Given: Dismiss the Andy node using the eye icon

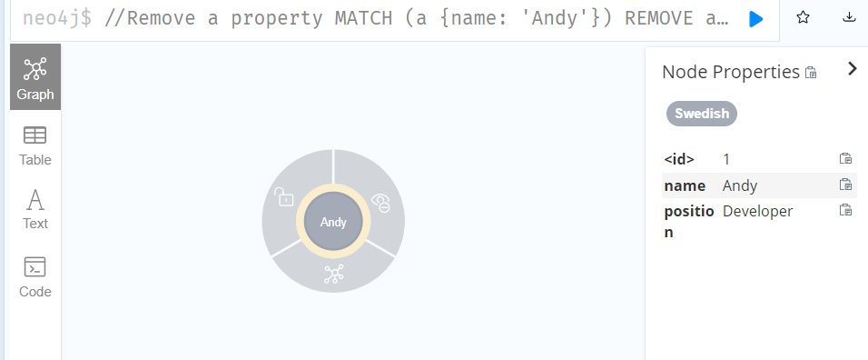Looking at the screenshot, I should tap(380, 203).
